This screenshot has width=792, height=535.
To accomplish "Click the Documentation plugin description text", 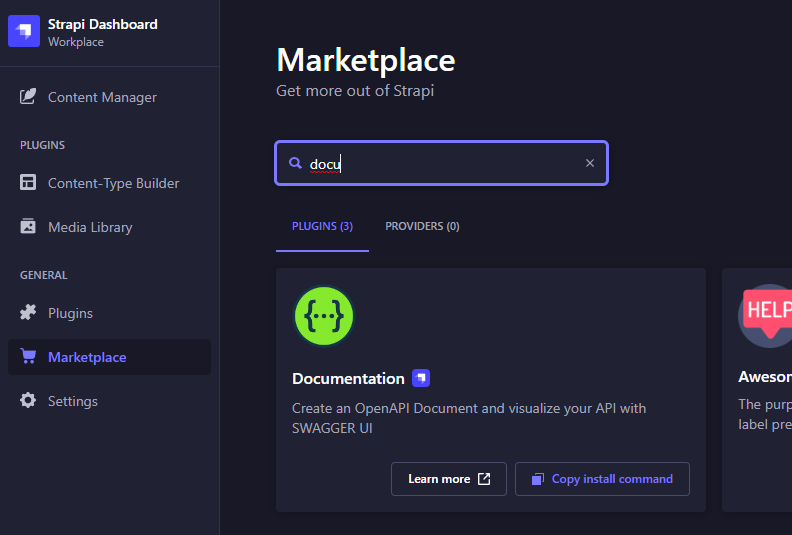I will (x=469, y=418).
